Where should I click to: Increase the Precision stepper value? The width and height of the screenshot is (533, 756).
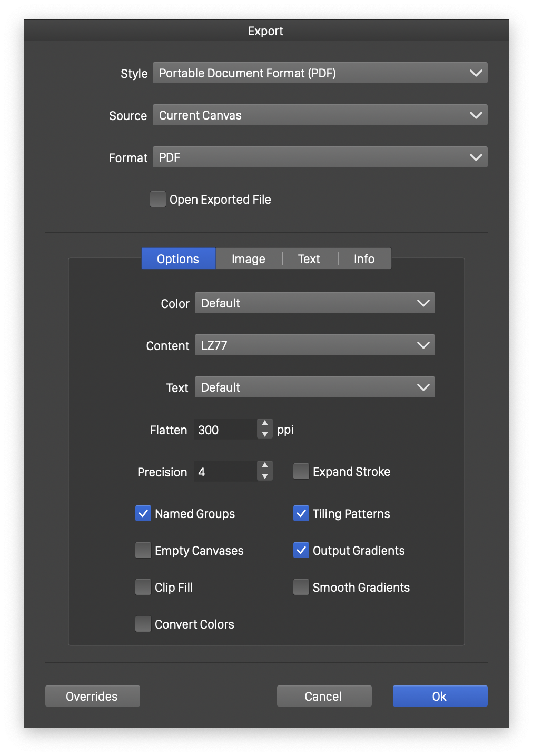click(265, 465)
